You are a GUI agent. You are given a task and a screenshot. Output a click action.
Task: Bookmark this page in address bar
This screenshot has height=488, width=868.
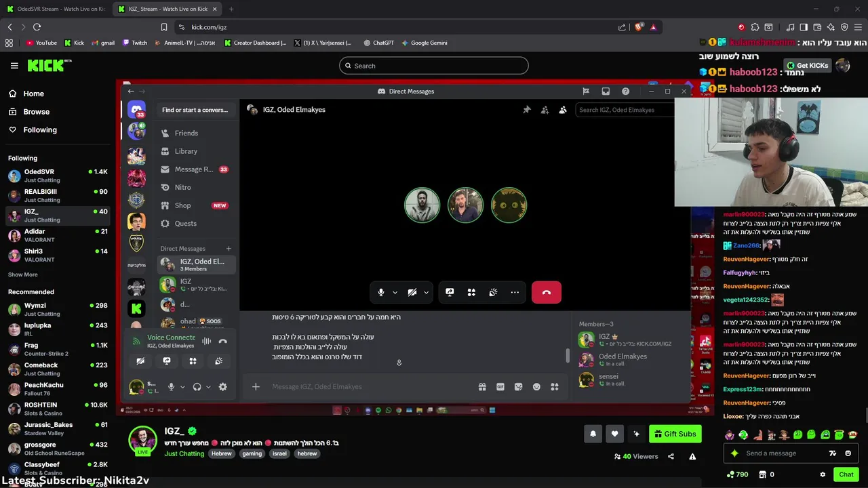tap(164, 27)
